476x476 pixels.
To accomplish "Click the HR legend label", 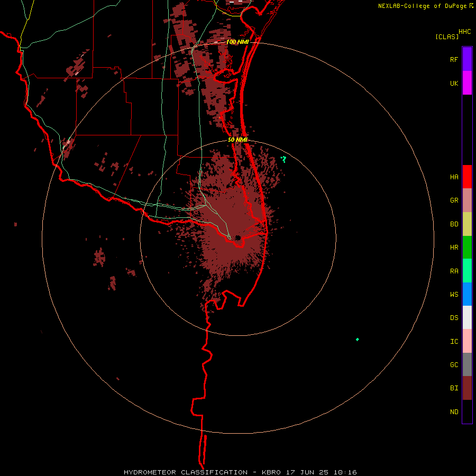I will point(454,248).
